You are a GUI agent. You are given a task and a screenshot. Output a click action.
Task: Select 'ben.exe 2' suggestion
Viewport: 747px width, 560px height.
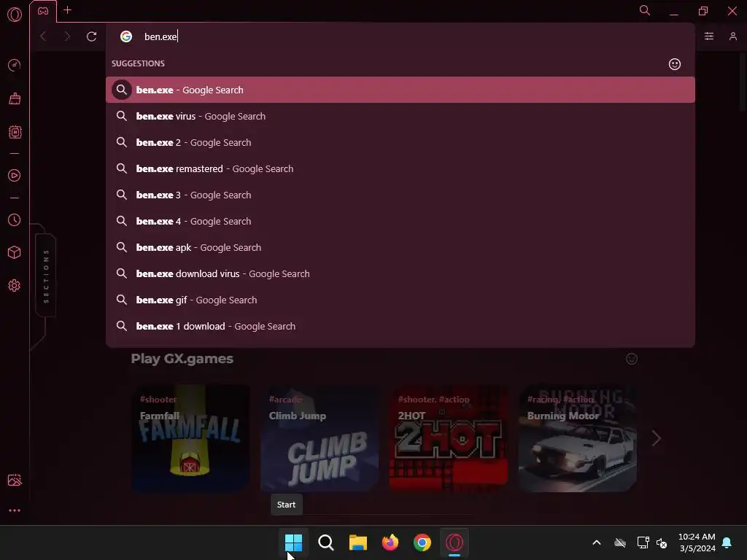(x=400, y=142)
